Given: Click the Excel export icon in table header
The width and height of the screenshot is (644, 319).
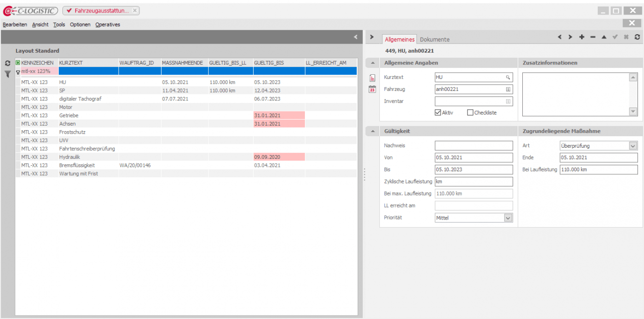Looking at the screenshot, I should coord(18,63).
